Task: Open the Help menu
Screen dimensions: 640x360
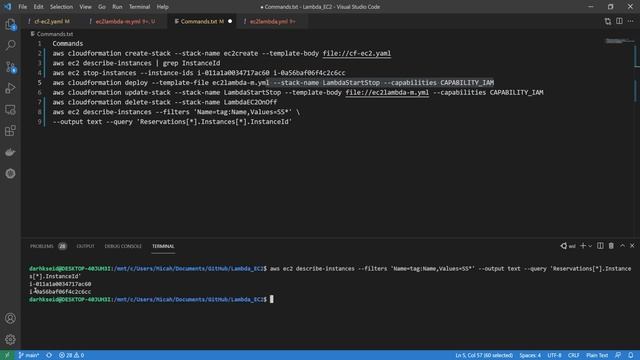Action: 162,7
